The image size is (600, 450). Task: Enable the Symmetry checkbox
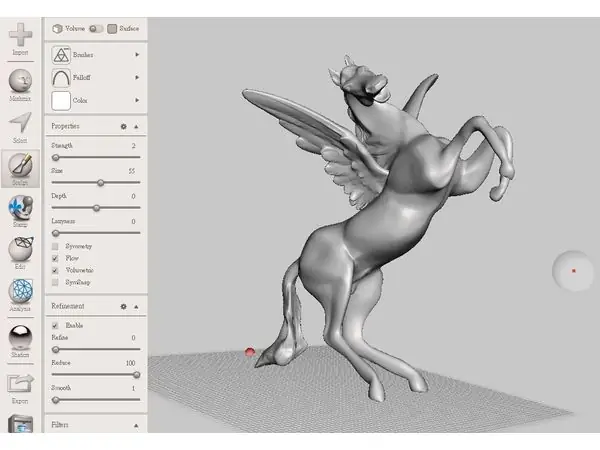(x=55, y=246)
